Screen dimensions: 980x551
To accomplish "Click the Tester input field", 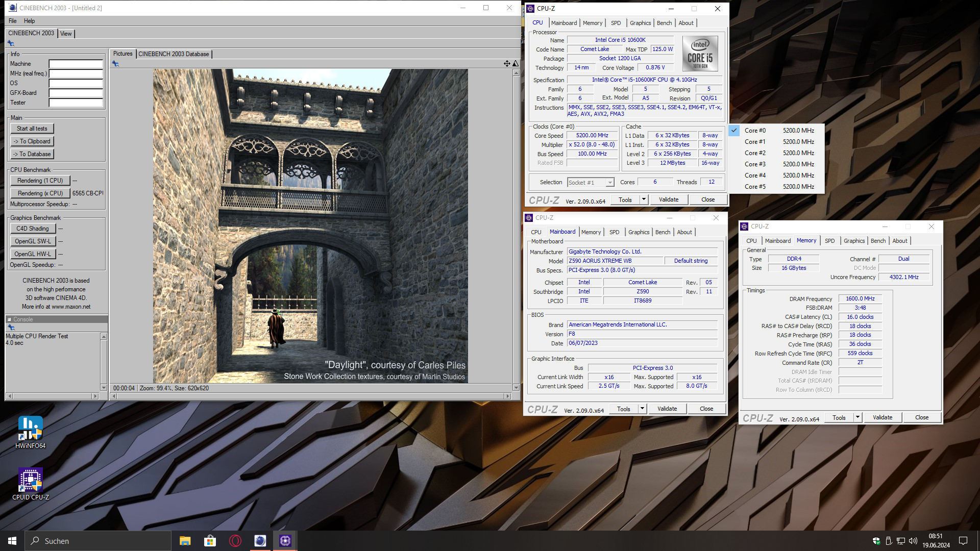I will 76,103.
